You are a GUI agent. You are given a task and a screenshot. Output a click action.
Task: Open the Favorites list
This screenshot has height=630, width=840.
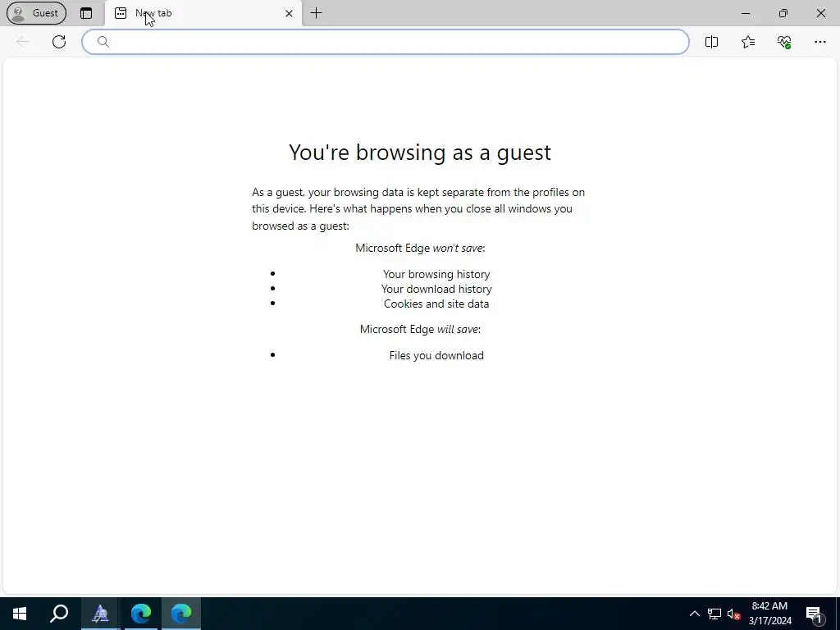point(748,42)
